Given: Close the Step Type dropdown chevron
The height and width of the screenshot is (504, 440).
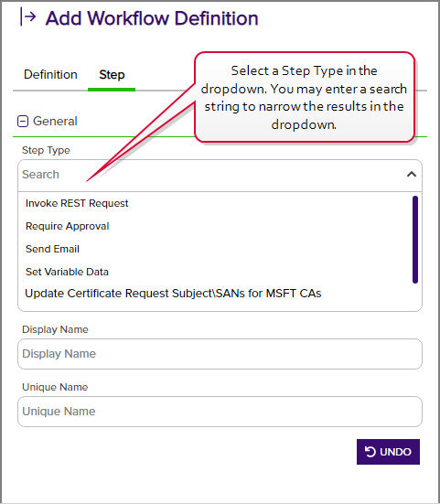Looking at the screenshot, I should pos(412,174).
